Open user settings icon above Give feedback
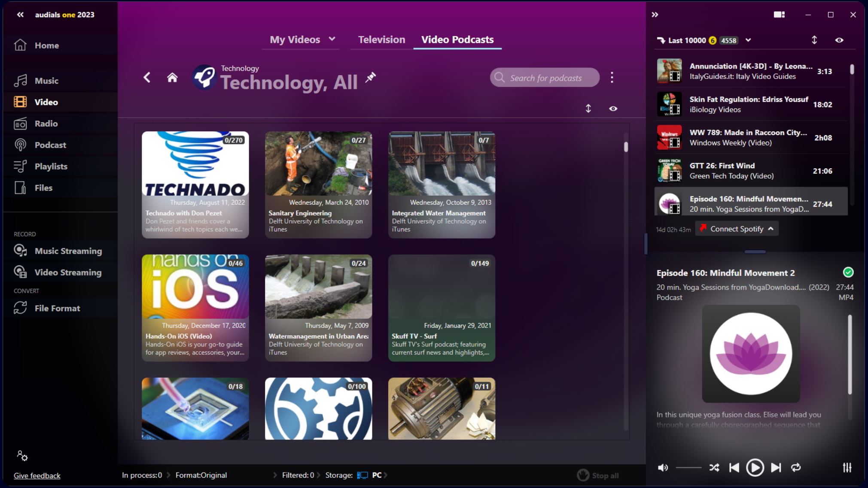The width and height of the screenshot is (868, 488). pos(22,455)
